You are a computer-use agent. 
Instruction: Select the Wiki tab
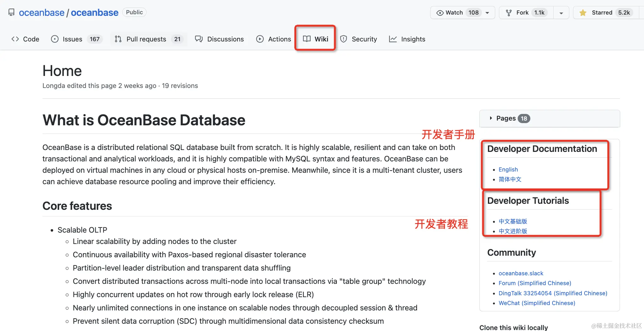315,39
